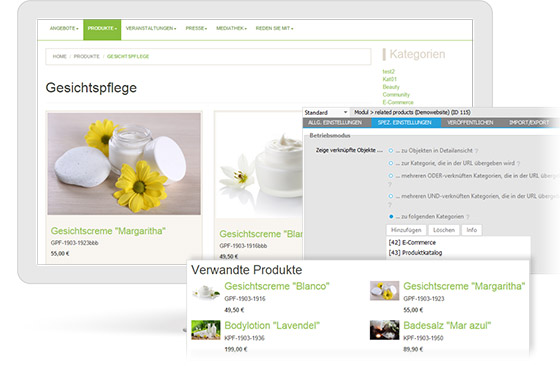Click small Gesichtscreme "Blanco" thumbnail in related products

(206, 291)
